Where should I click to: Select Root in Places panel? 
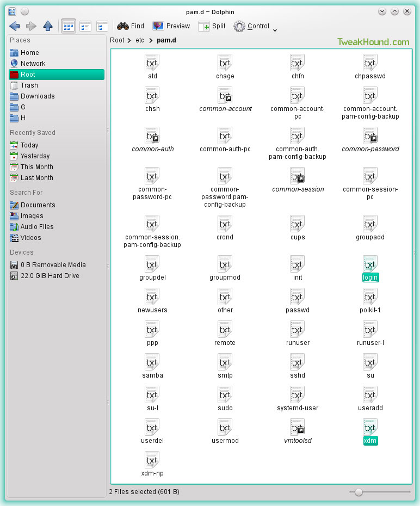tap(57, 75)
